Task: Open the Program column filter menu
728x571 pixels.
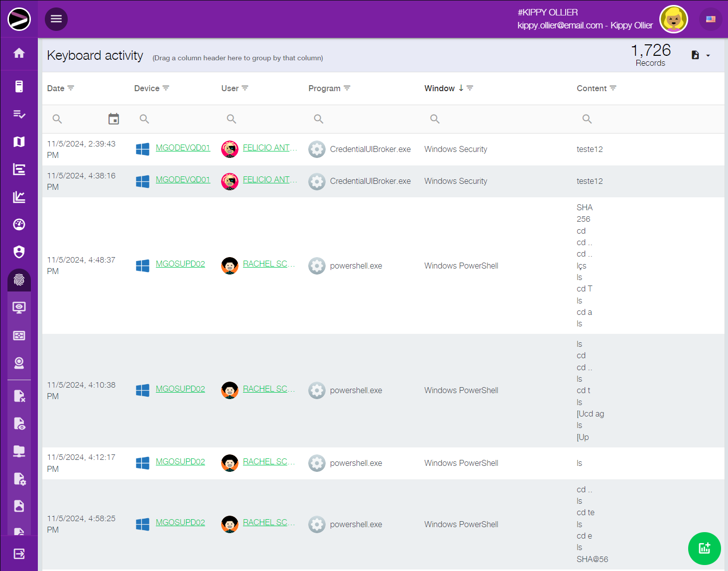Action: [x=347, y=88]
